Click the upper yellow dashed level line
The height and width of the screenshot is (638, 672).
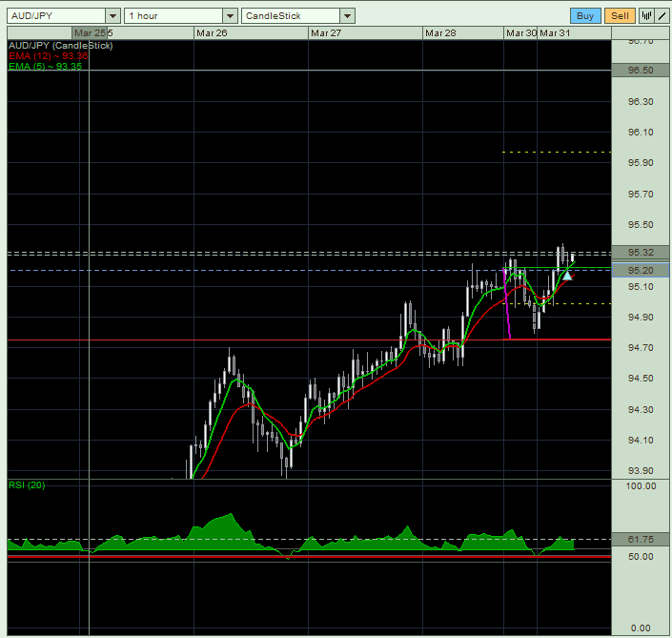pos(557,153)
